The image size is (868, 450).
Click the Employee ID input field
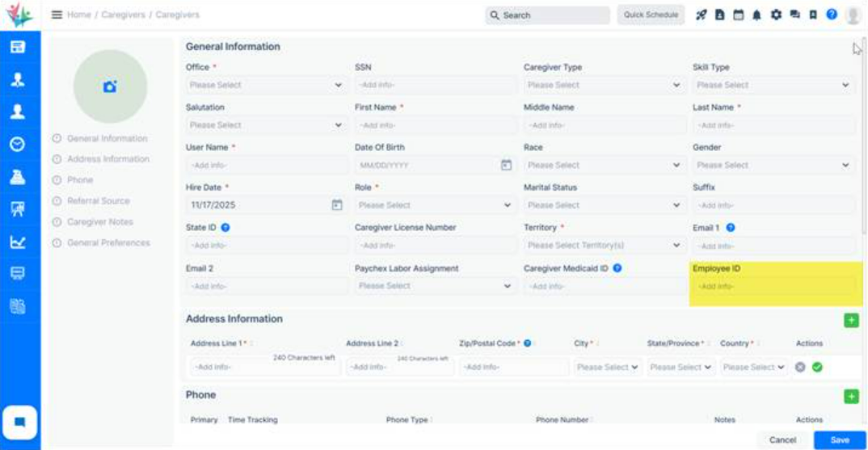tap(773, 286)
